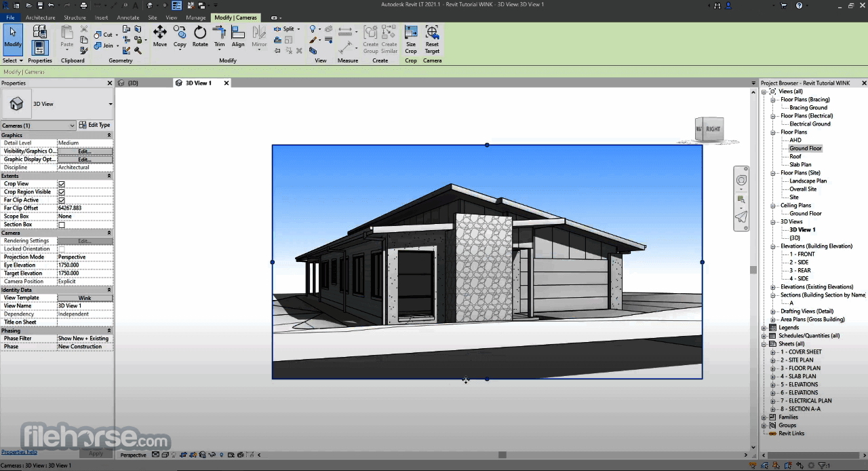Uncheck the Crop View checkbox
Image resolution: width=868 pixels, height=471 pixels.
click(60, 183)
